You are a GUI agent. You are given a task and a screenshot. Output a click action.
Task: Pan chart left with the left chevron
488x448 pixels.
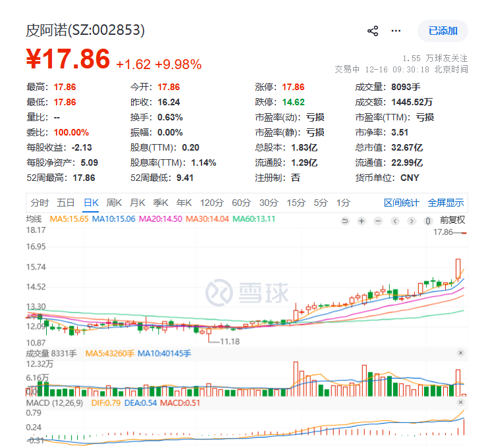click(x=395, y=221)
